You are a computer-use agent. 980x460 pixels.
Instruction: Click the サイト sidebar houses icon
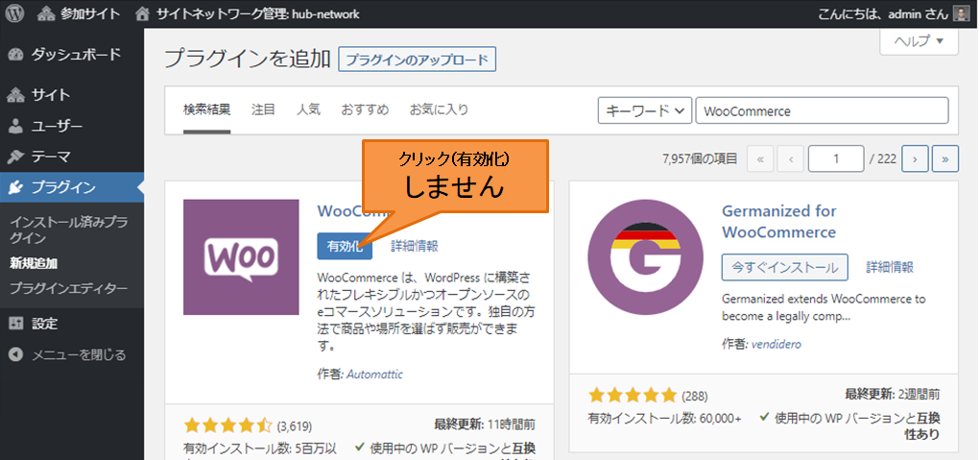(16, 95)
